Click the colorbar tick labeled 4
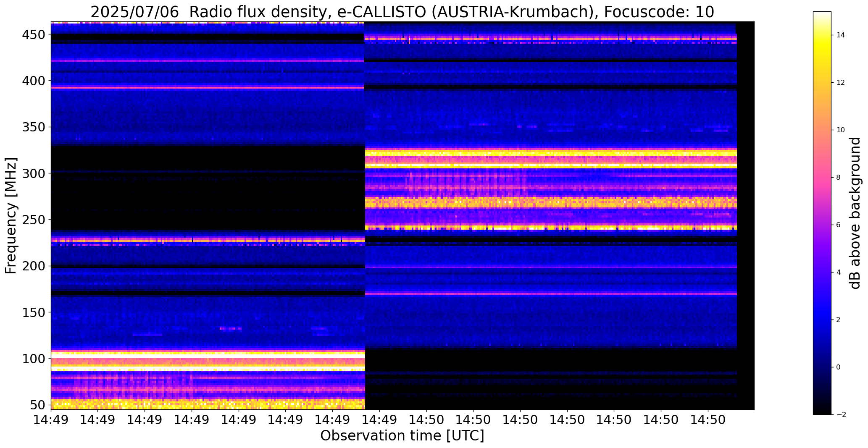The image size is (868, 448). click(839, 272)
